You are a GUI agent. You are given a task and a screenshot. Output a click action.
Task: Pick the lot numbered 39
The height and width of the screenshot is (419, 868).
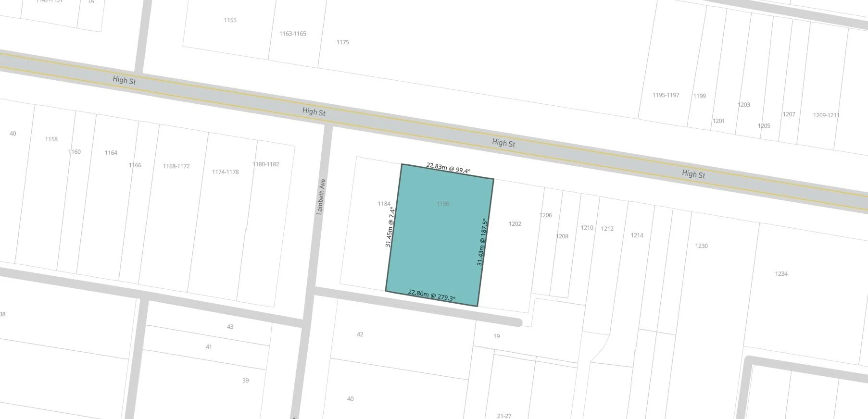246,381
